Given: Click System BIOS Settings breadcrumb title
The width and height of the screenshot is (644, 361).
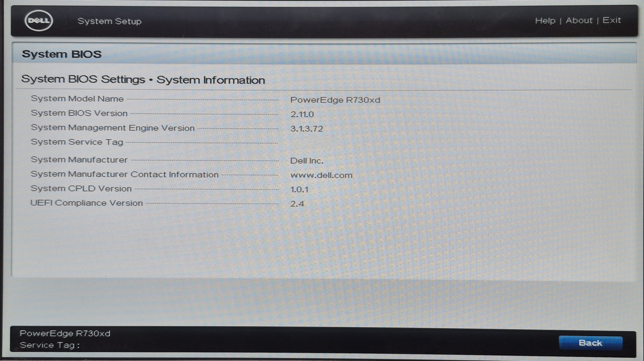Looking at the screenshot, I should point(143,80).
